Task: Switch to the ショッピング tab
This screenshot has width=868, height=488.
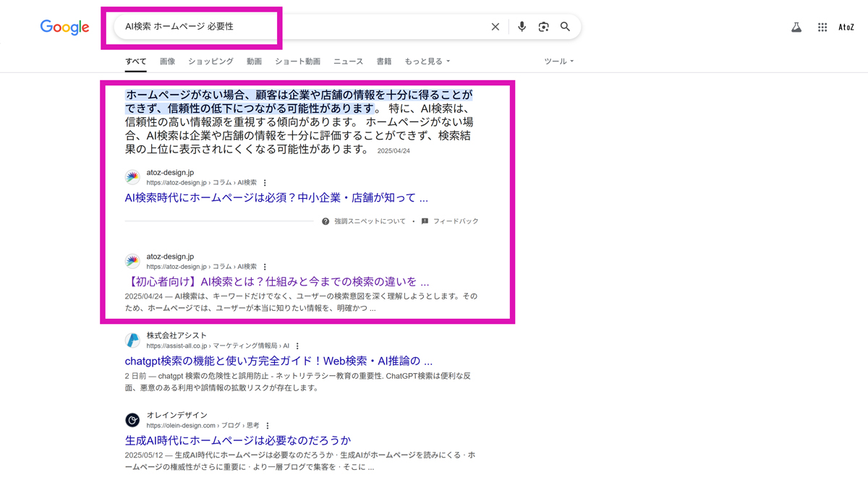Action: coord(210,61)
